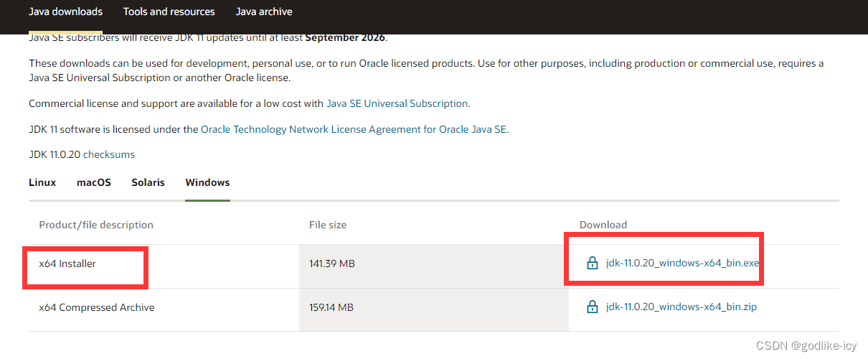Open the JDK 11.0.20 checksums link
Viewport: 868px width, 359px height.
(109, 154)
